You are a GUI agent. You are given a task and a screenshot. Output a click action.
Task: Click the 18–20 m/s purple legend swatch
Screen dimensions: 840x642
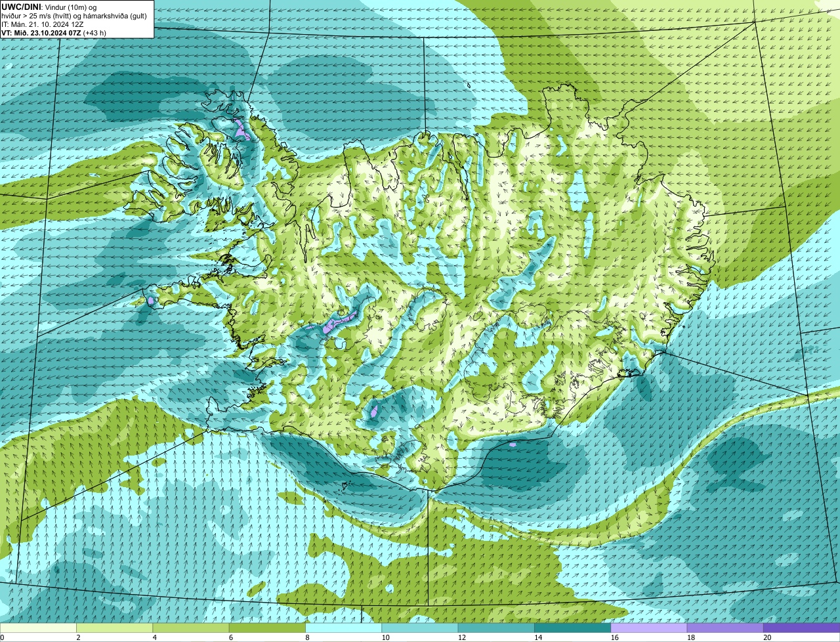(725, 628)
